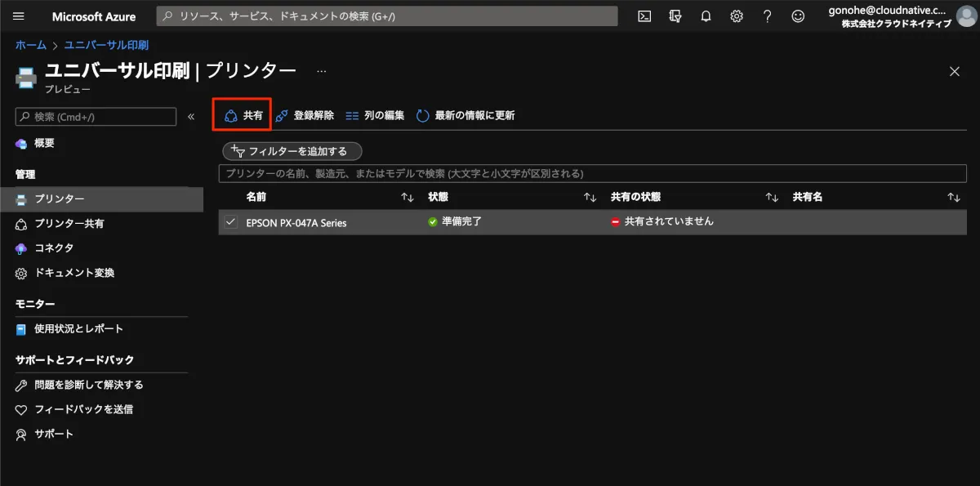
Task: Focus the printer name search field
Action: pyautogui.click(x=592, y=173)
